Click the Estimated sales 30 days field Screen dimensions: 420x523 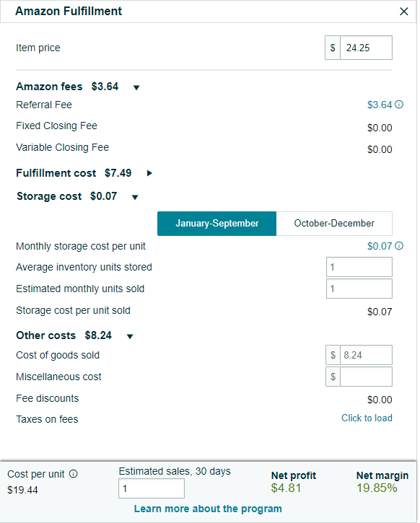tap(152, 488)
